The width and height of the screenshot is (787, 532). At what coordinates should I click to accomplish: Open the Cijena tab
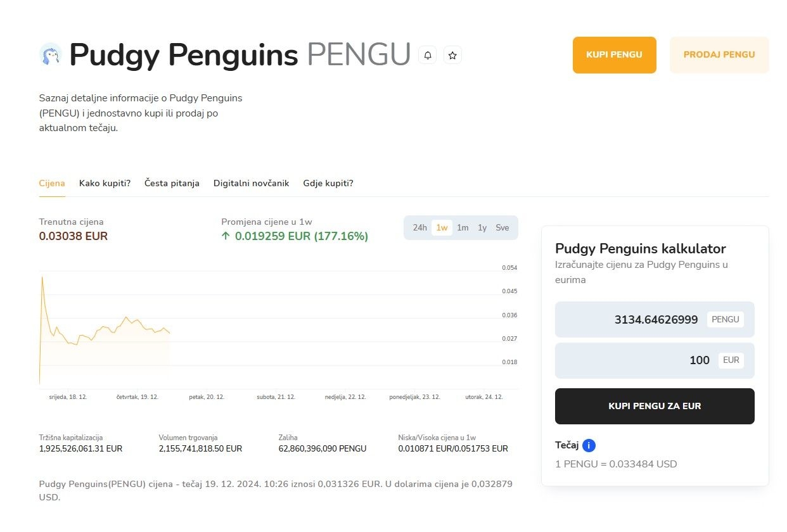[x=52, y=183]
